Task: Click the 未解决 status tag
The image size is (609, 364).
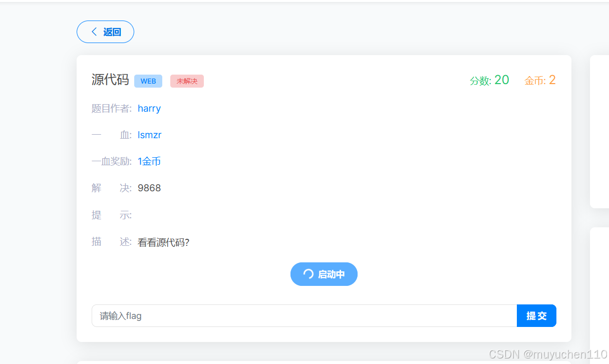Action: [x=187, y=81]
